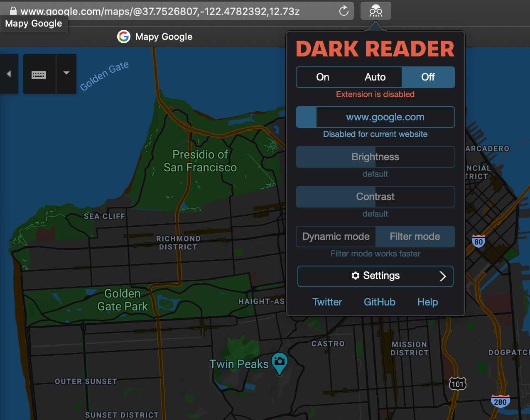Click the Mission District label
Viewport: 530px width, 420px height.
tap(410, 349)
